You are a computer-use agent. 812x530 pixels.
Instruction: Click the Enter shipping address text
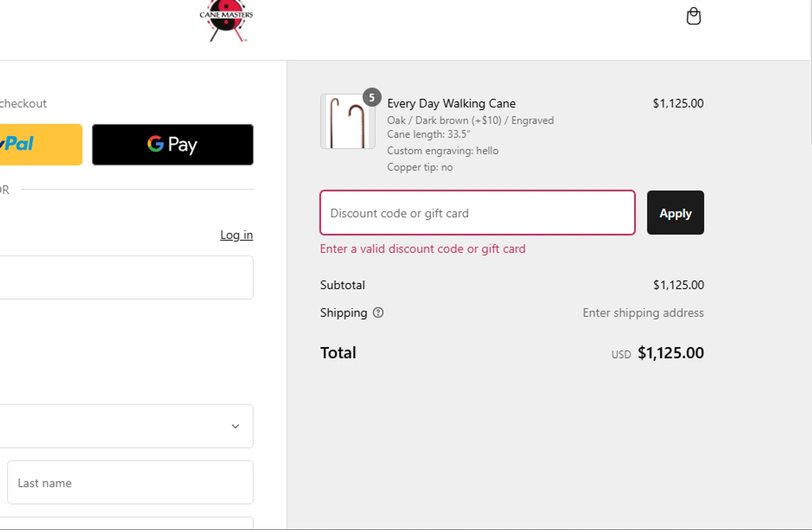coord(643,313)
